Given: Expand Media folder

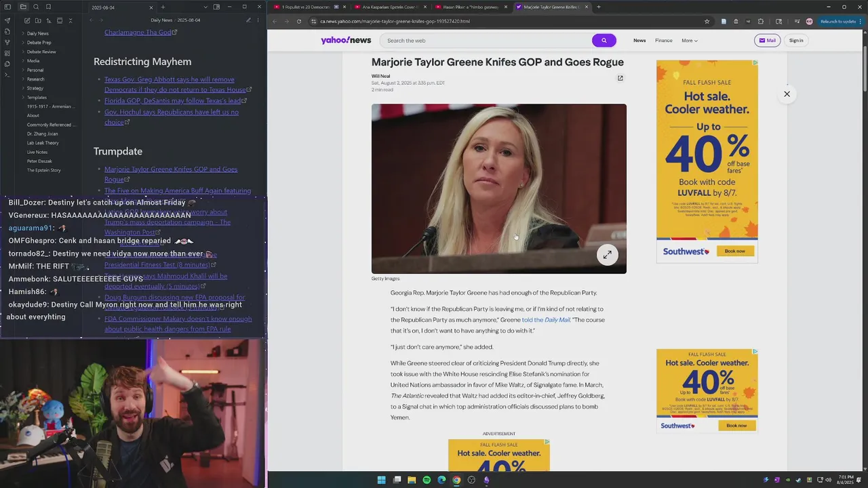Looking at the screenshot, I should point(33,61).
